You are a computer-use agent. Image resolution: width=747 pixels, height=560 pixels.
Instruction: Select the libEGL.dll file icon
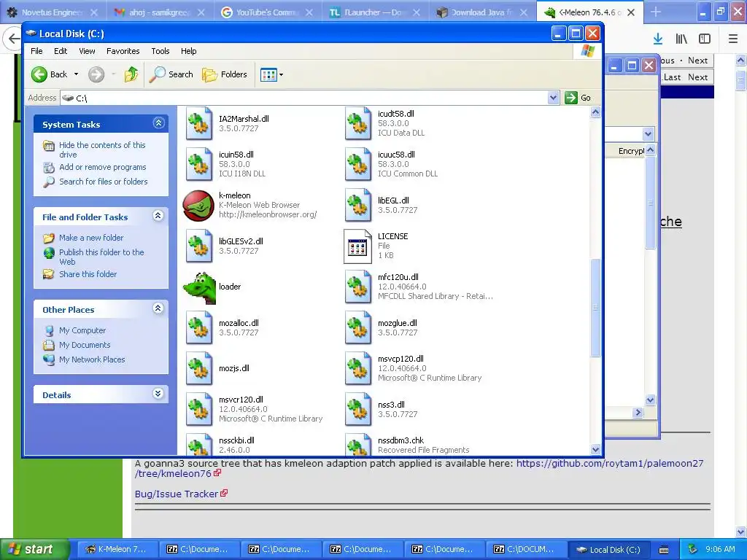point(357,205)
